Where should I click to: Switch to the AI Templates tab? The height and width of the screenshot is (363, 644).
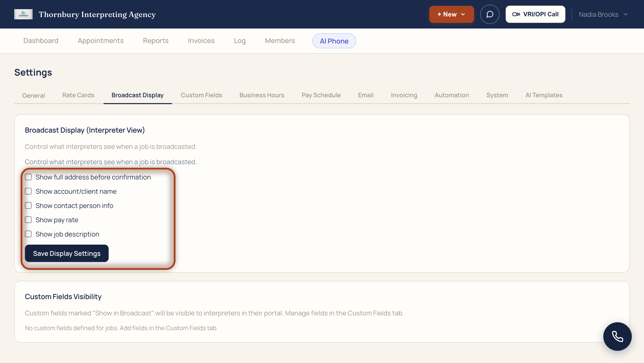tap(544, 95)
